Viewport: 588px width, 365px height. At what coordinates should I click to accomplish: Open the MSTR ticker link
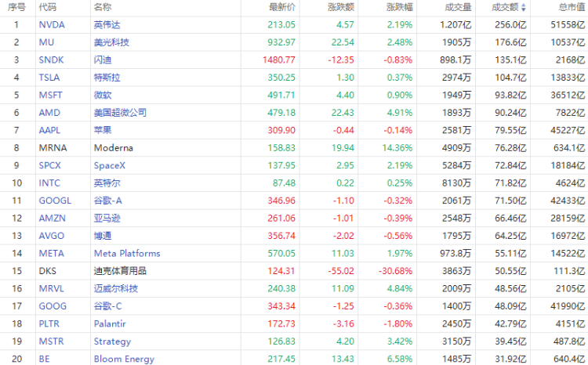click(52, 342)
